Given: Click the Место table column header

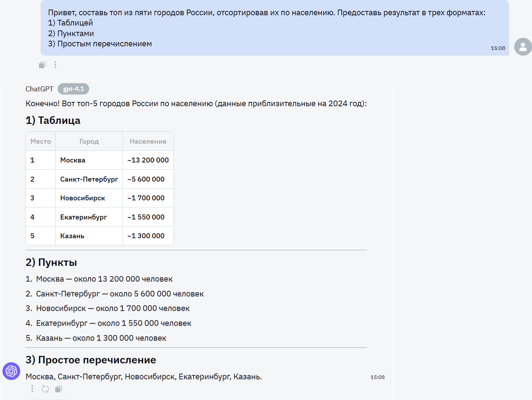Looking at the screenshot, I should click(x=41, y=141).
